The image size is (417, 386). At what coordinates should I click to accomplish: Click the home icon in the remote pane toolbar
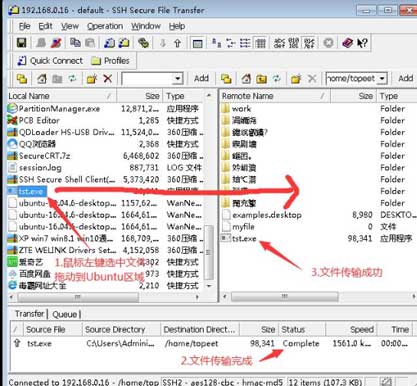click(x=246, y=79)
